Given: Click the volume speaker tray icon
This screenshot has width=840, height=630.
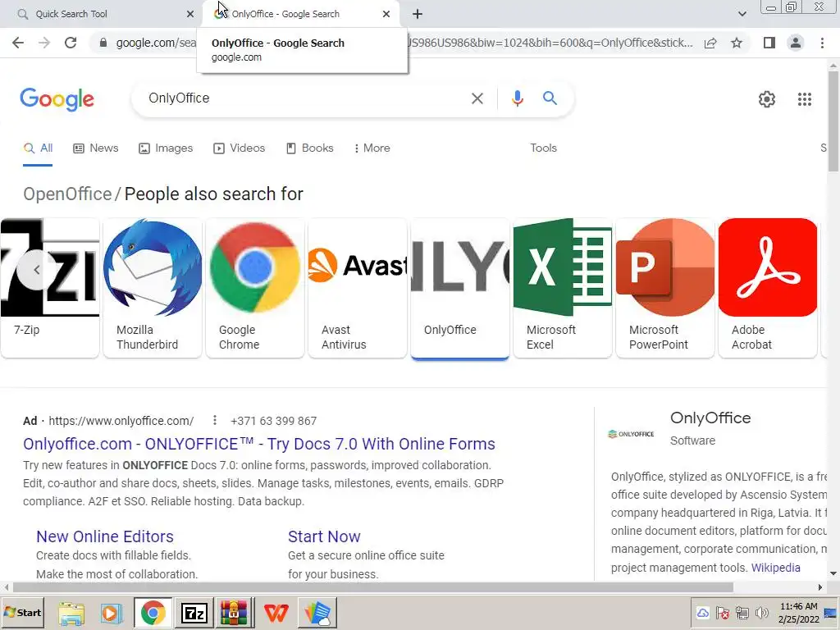Looking at the screenshot, I should [761, 613].
